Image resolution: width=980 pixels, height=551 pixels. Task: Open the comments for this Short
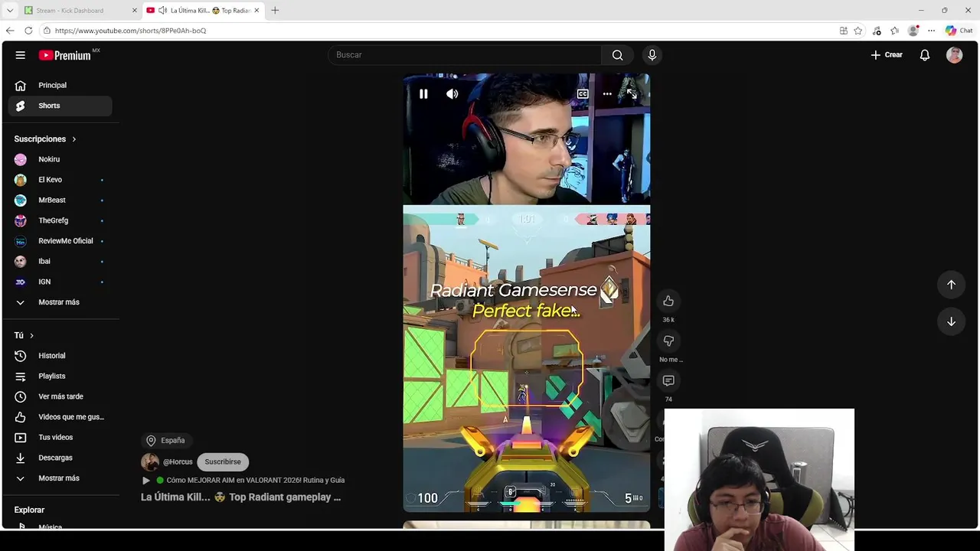[x=668, y=380]
